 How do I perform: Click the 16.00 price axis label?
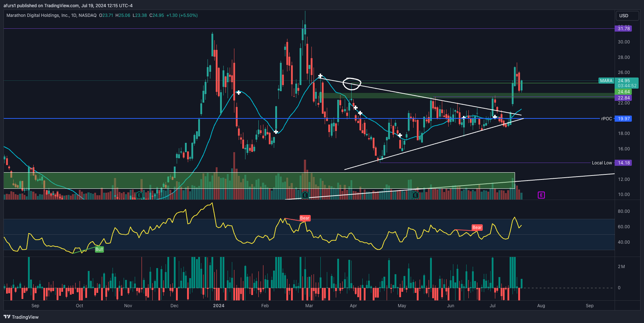point(624,149)
